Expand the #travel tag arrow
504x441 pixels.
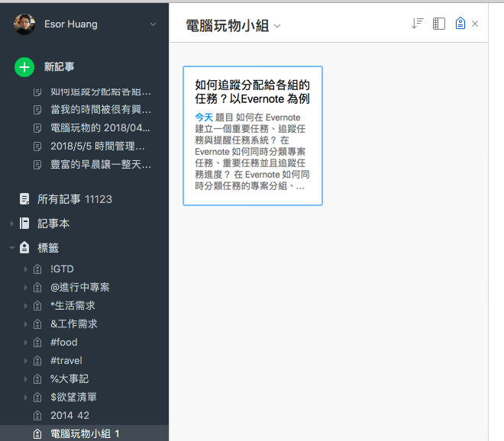tap(25, 361)
